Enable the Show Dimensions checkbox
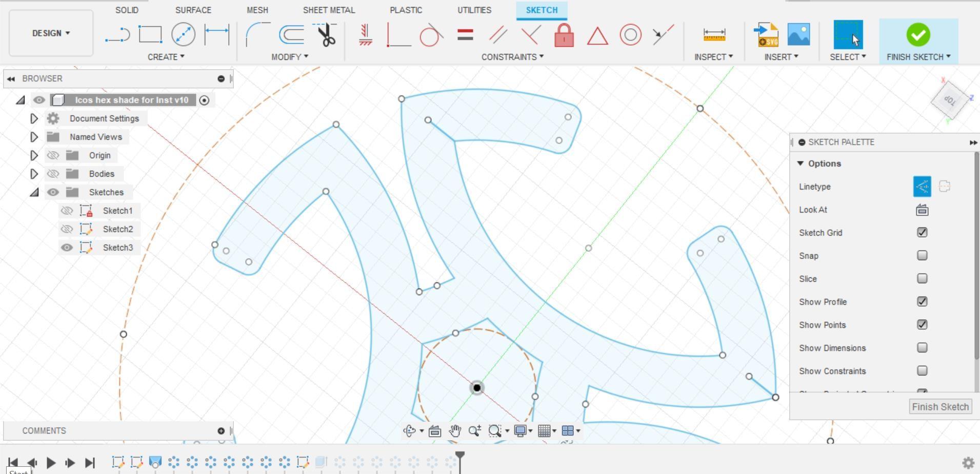This screenshot has height=474, width=980. pos(922,348)
